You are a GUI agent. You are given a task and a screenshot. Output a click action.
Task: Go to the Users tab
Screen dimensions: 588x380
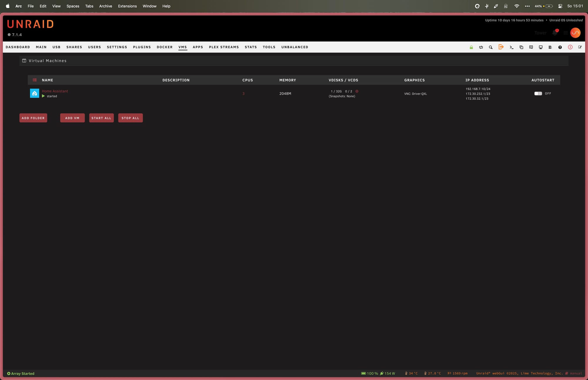(x=94, y=47)
